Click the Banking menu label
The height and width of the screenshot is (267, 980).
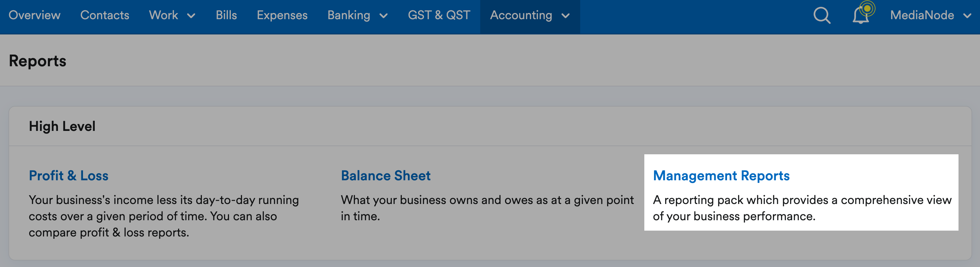coord(348,15)
